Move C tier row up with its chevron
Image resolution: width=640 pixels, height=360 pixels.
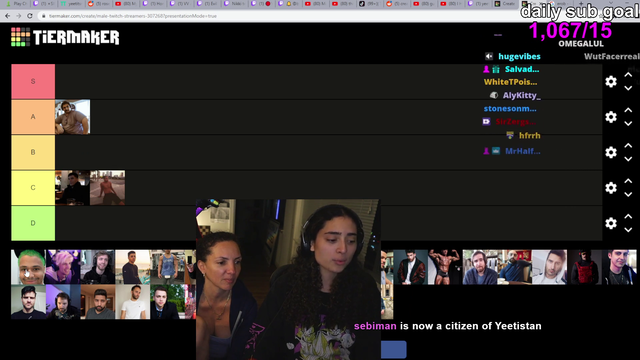(x=628, y=181)
